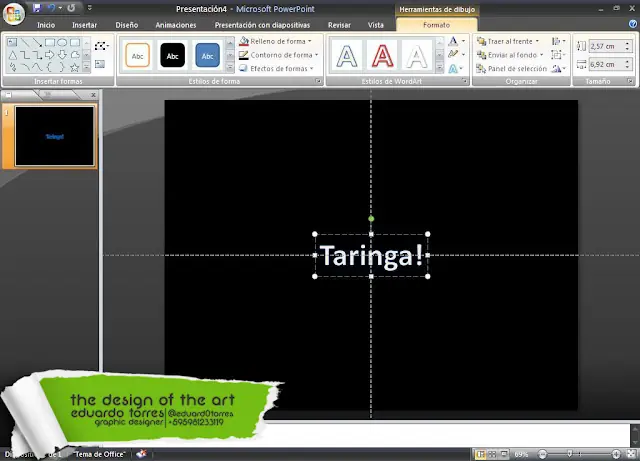
Task: Click the green rotation handle of text box
Action: point(371,219)
